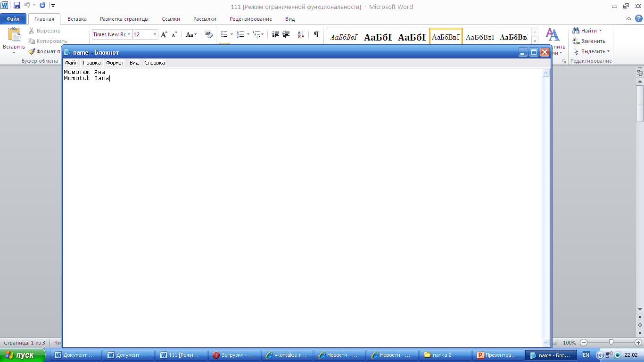This screenshot has height=362, width=644.
Task: Click the collapse ribbon caret icon
Action: point(628,19)
